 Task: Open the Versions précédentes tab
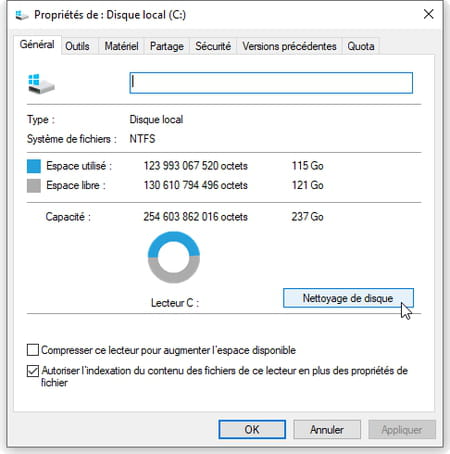(x=289, y=46)
